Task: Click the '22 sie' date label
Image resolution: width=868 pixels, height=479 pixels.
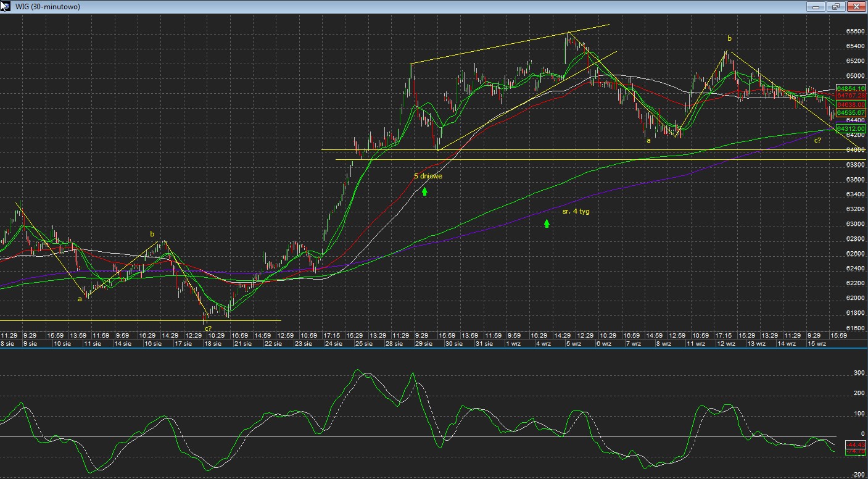Action: [x=274, y=343]
